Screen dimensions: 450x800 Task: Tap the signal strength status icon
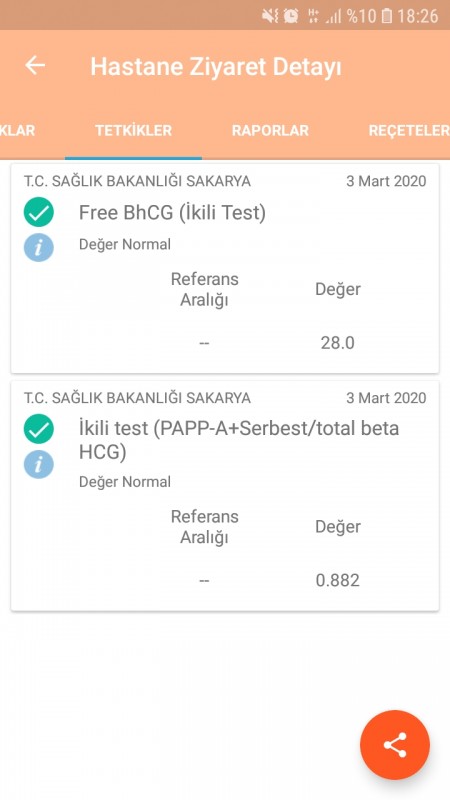point(334,16)
